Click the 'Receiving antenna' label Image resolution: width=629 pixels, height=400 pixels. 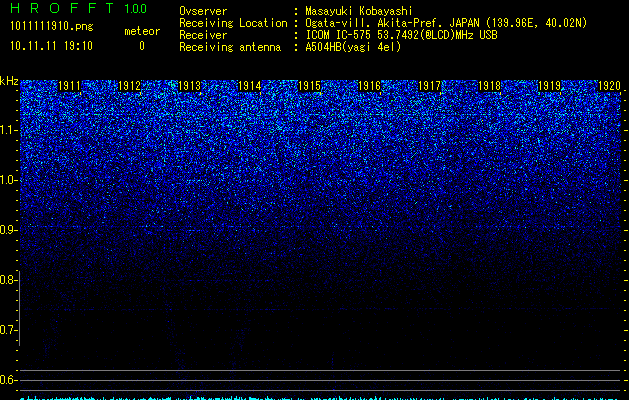[230, 47]
